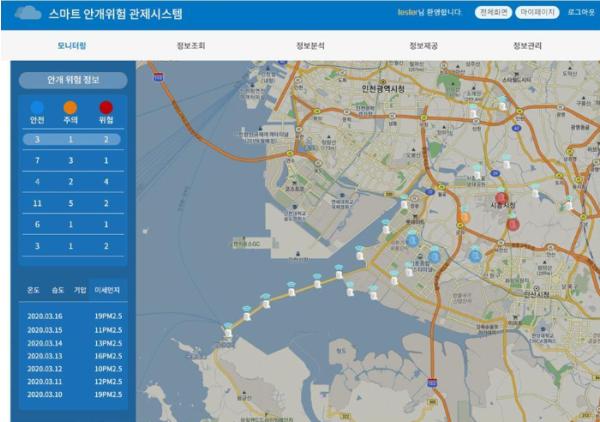Click the leftmost sensor marker on the bridge

pos(229,329)
